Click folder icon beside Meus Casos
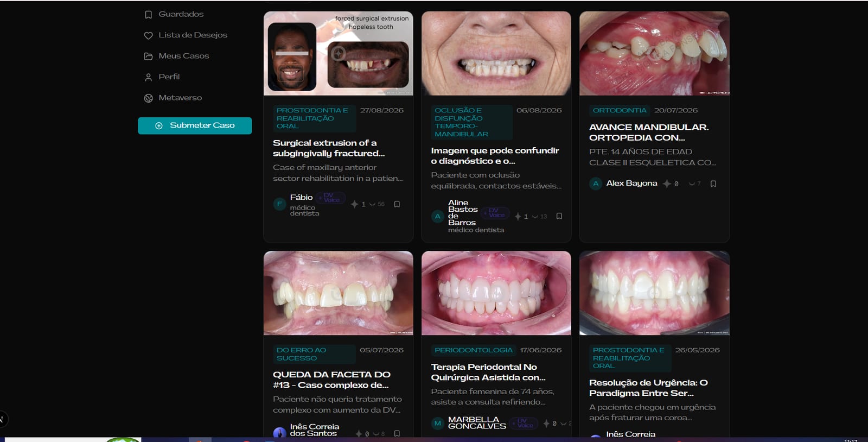Screen dimensions: 868x442 148,56
